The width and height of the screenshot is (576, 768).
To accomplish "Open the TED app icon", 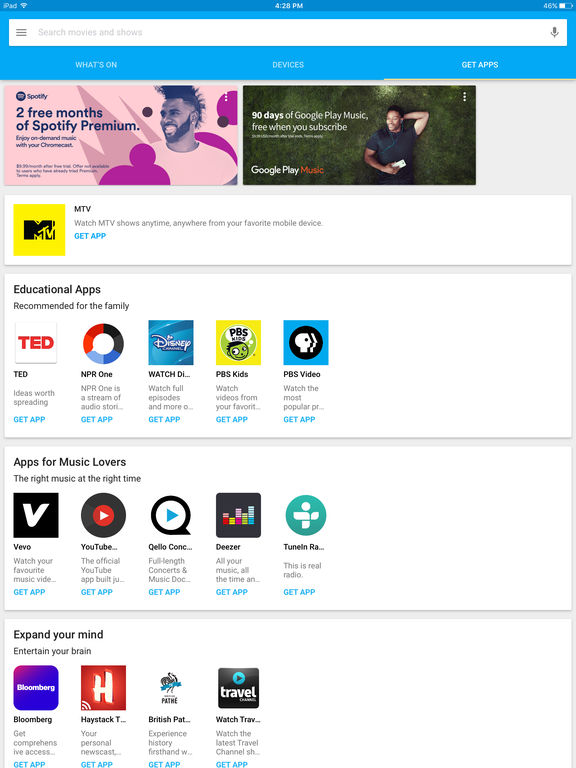I will [x=36, y=342].
